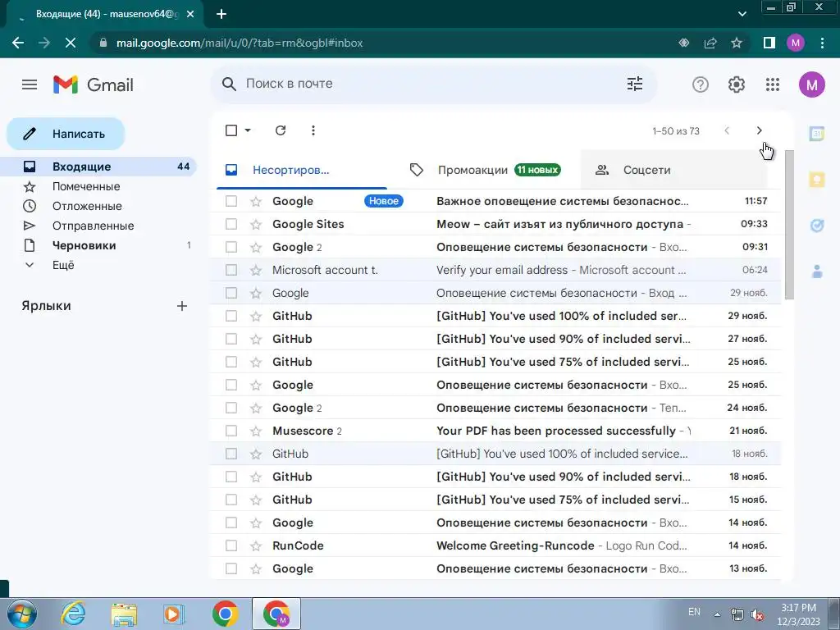Click the Написать compose button
The height and width of the screenshot is (630, 840).
[x=66, y=134]
